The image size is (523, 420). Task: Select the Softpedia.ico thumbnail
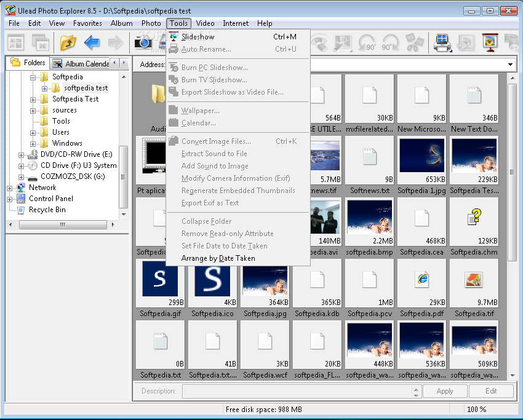[212, 283]
